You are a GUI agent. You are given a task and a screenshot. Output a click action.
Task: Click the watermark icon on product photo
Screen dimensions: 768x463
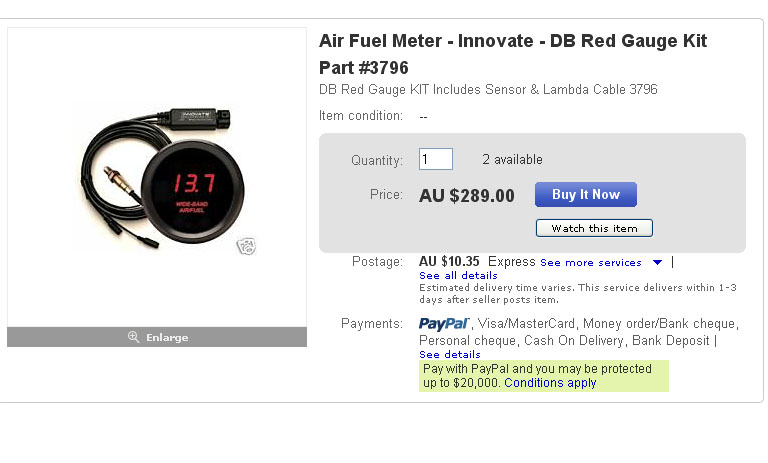[246, 246]
